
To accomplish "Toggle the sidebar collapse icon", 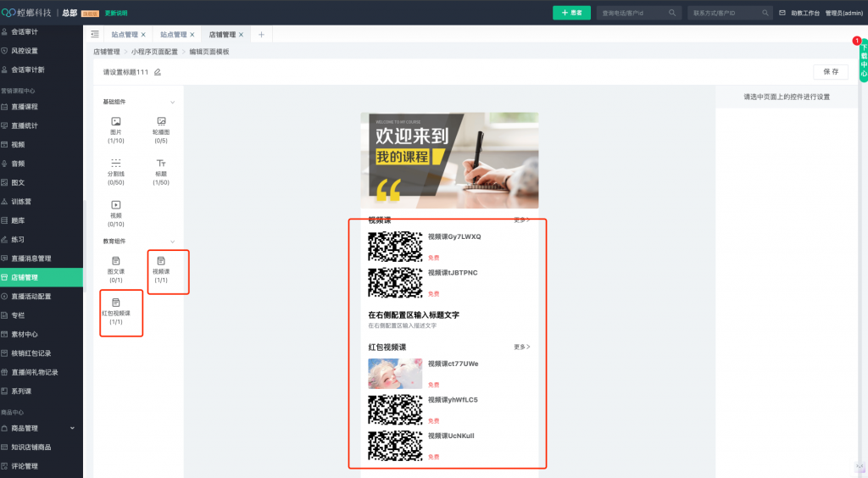I will (95, 34).
